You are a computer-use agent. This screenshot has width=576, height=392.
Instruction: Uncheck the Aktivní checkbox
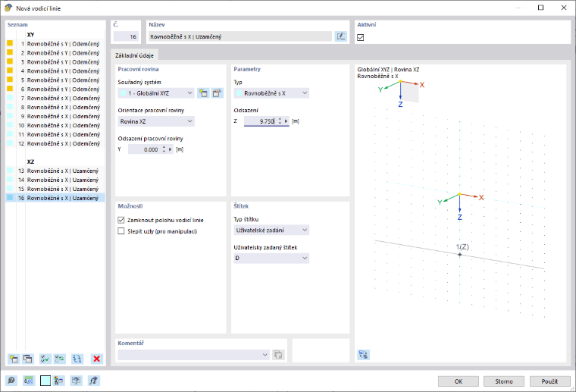[x=360, y=37]
